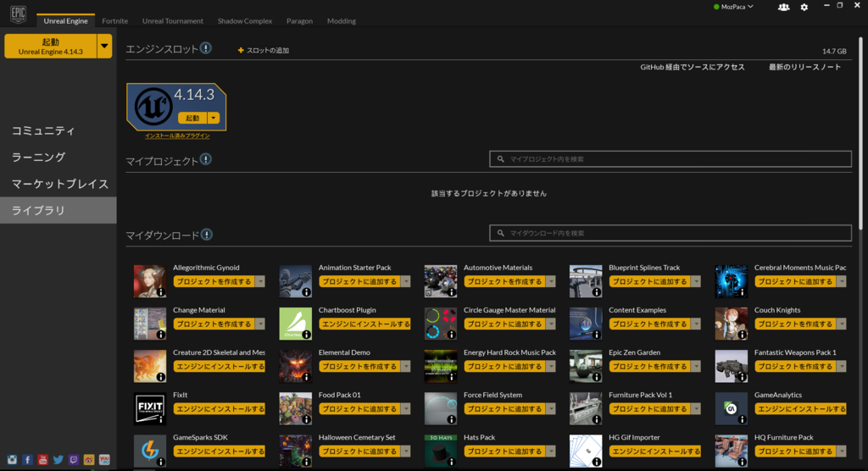Expand dropdown arrow for Food Pack 01
This screenshot has height=471, width=868.
406,409
